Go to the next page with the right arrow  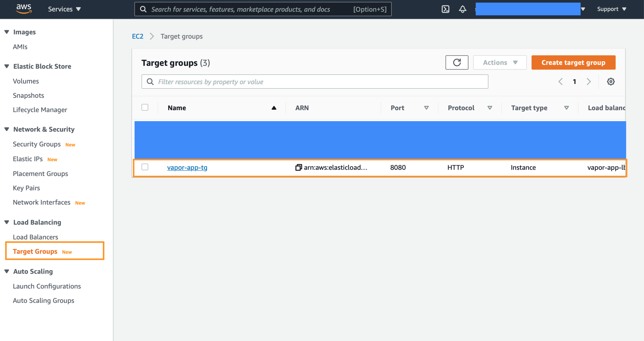tap(589, 81)
